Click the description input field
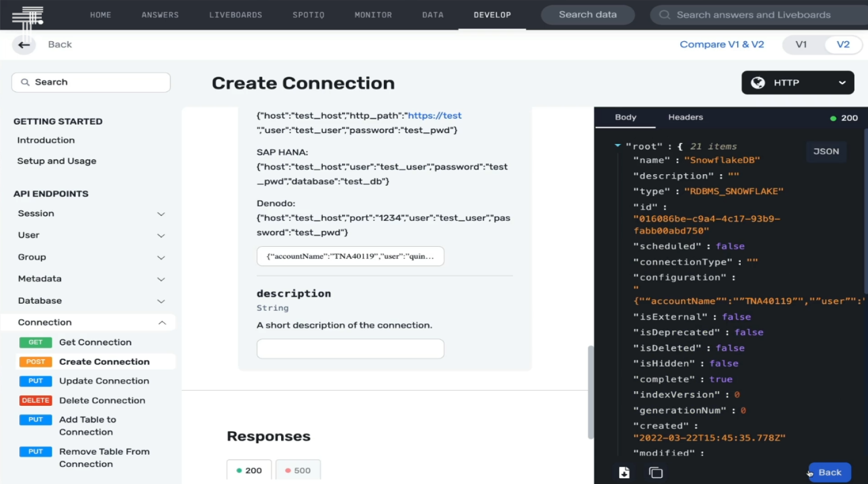 coord(350,348)
